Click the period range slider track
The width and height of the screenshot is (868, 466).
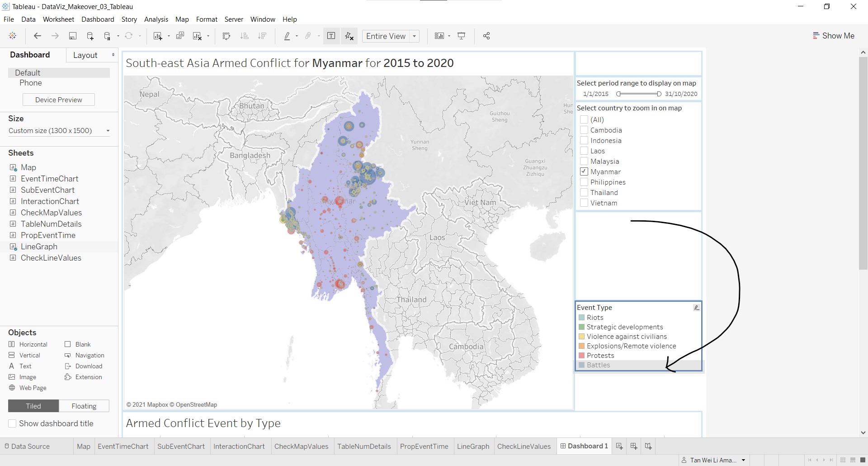(x=638, y=94)
